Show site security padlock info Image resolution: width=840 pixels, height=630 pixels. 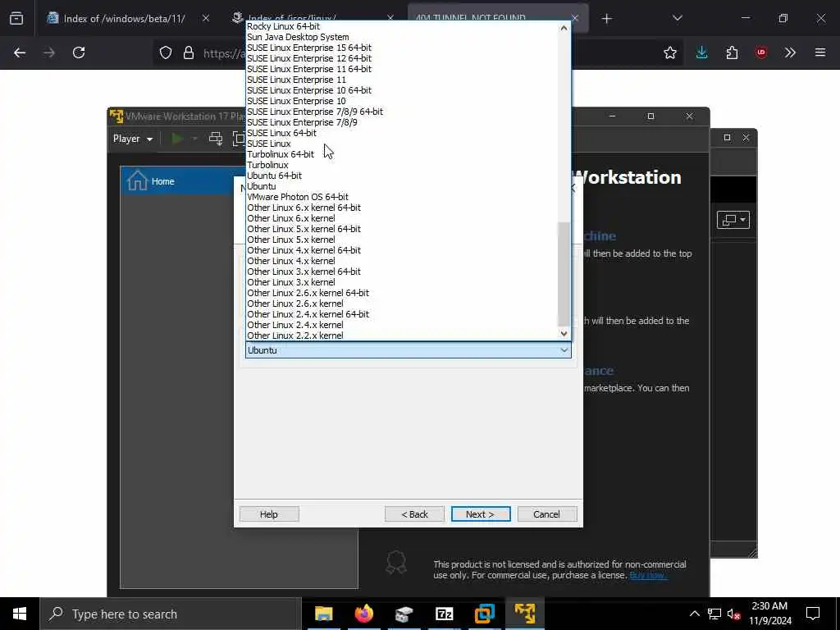tap(189, 52)
